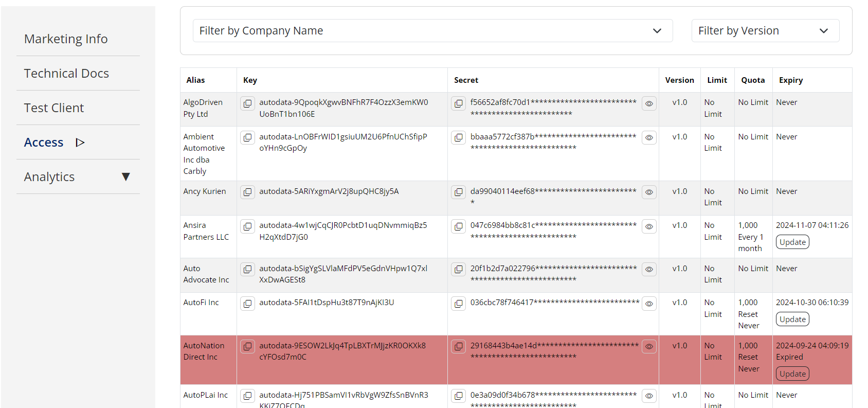
Task: Open the Technical Docs menu item
Action: pyautogui.click(x=66, y=74)
